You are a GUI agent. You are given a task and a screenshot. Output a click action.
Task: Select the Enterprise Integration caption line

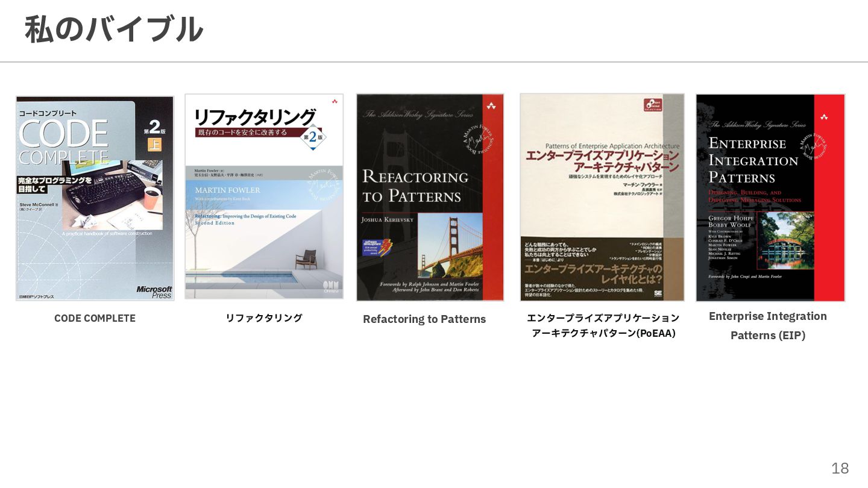click(x=768, y=316)
